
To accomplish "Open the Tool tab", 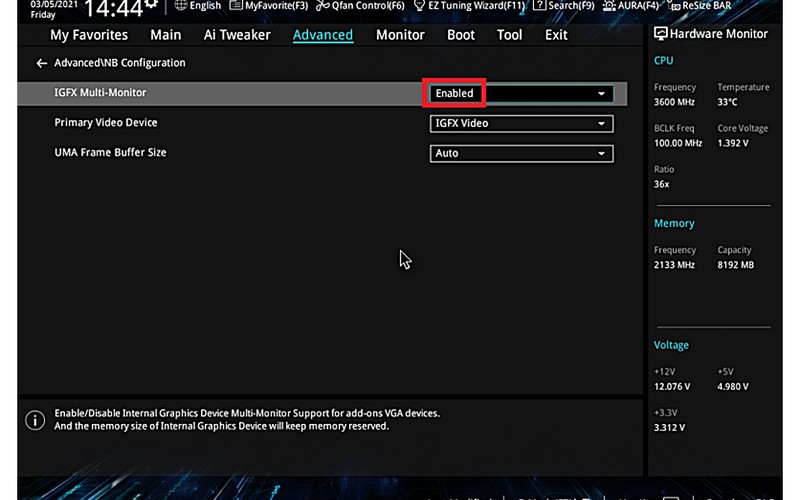I will pos(509,35).
